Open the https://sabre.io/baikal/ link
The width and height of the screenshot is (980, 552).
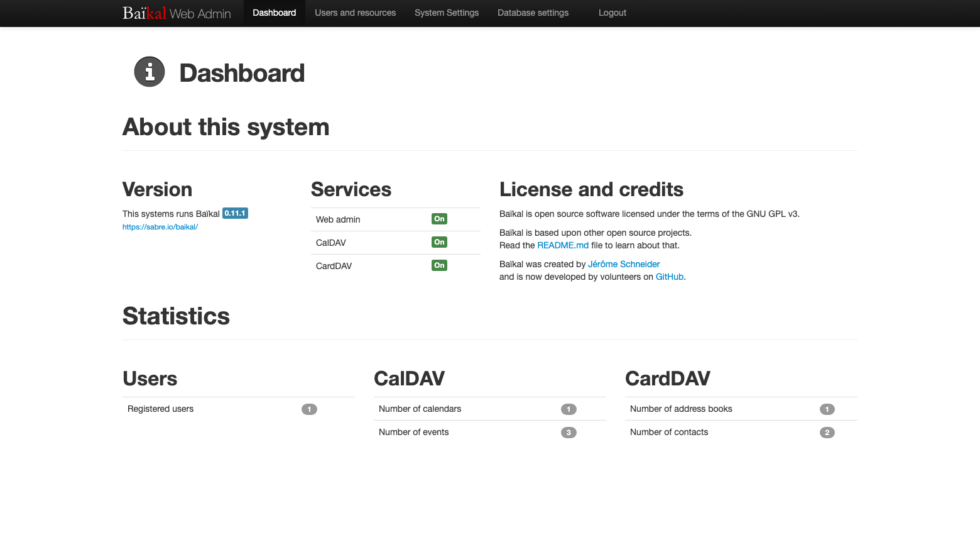click(160, 227)
